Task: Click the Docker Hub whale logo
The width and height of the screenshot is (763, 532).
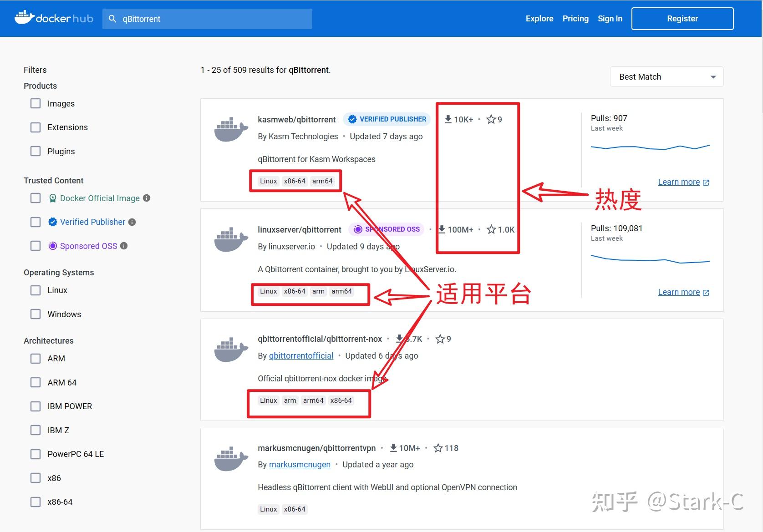Action: [25, 17]
